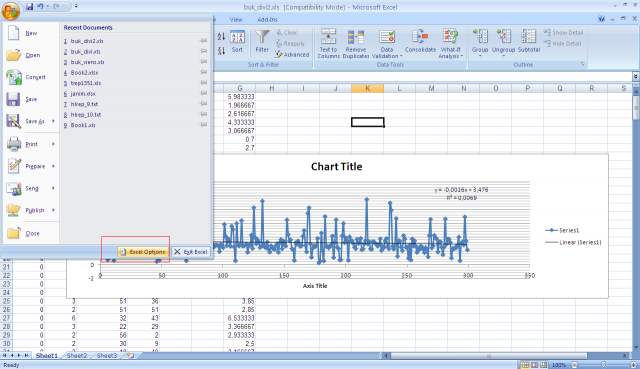This screenshot has height=369, width=640.
Task: Choose Open in the Office menu
Action: click(31, 55)
